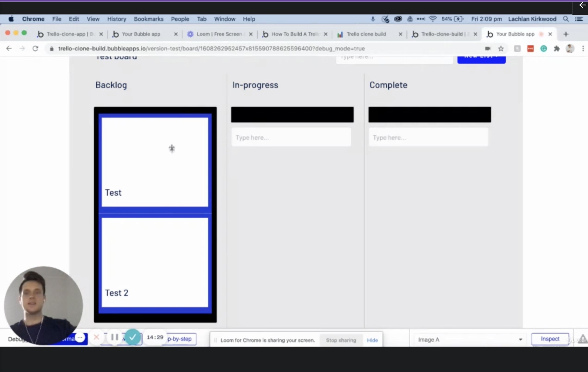Screen dimensions: 588x372
Task: Finish recording with the green checkmark
Action: pos(133,337)
